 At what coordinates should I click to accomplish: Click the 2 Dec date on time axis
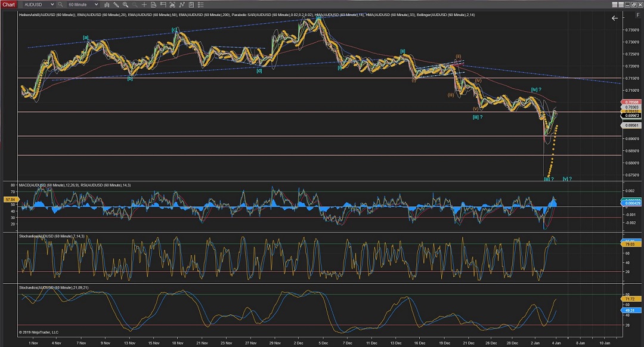tap(299, 343)
